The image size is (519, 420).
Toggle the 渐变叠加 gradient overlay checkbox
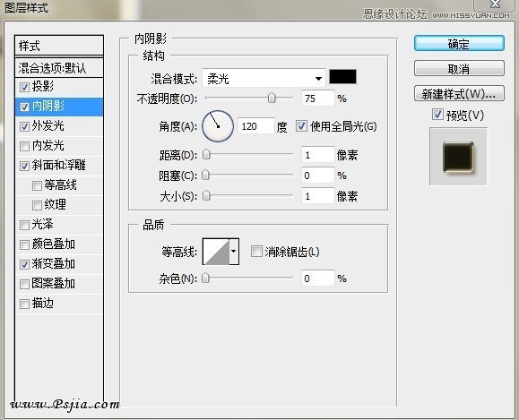(24, 264)
